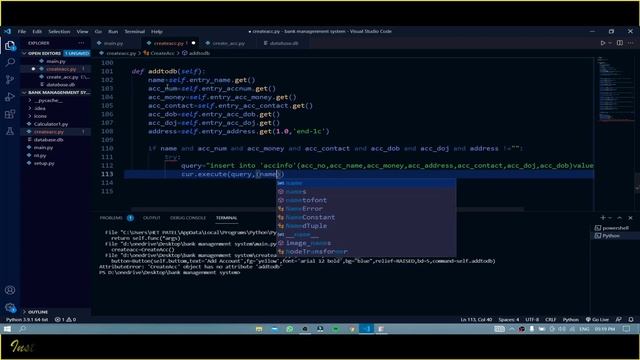The width and height of the screenshot is (640, 360).
Task: Switch to Terminal panel tab
Action: click(x=227, y=218)
